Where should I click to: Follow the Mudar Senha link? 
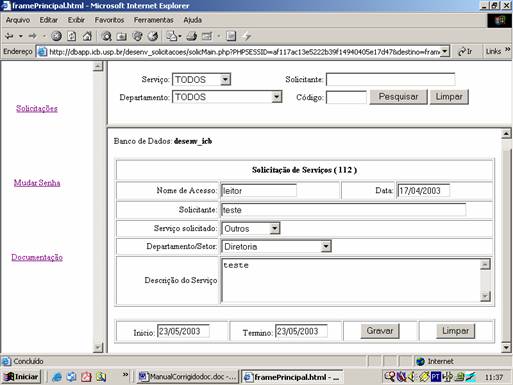(x=37, y=183)
